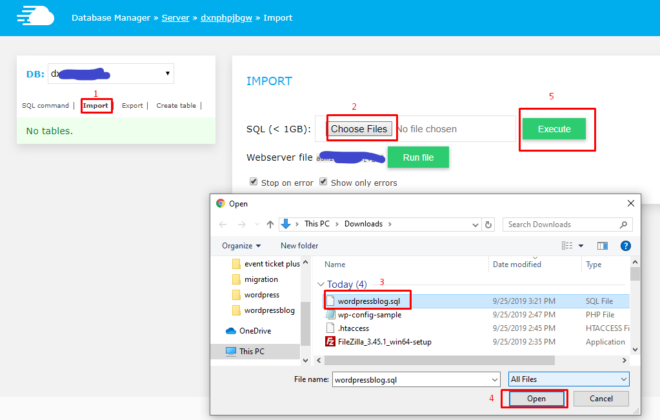
Task: Open the Organize menu
Action: tap(241, 246)
